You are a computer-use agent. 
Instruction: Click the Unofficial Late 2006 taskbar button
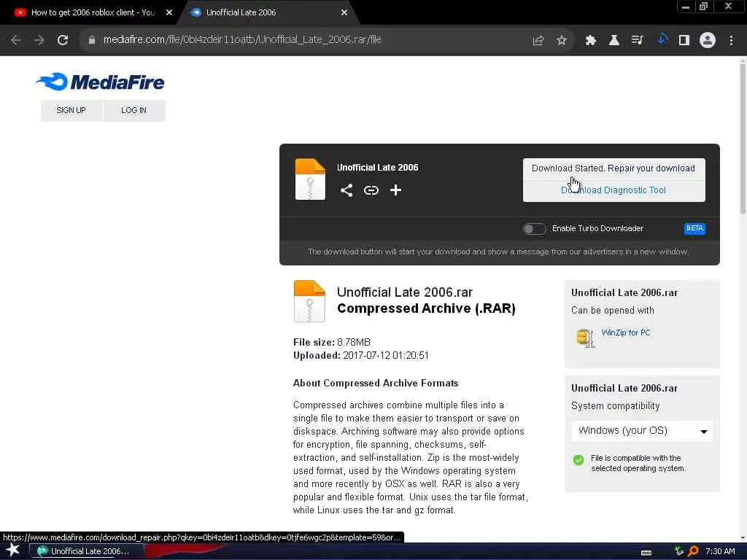86,551
